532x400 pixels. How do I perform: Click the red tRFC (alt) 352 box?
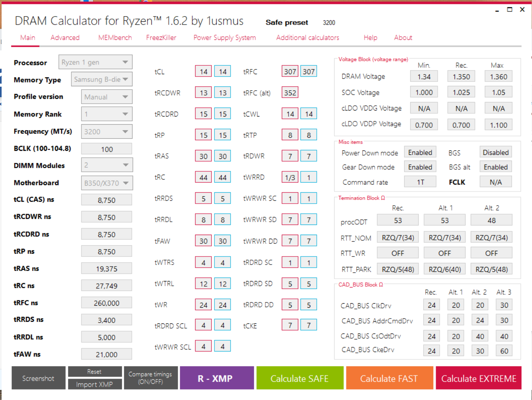tap(290, 92)
